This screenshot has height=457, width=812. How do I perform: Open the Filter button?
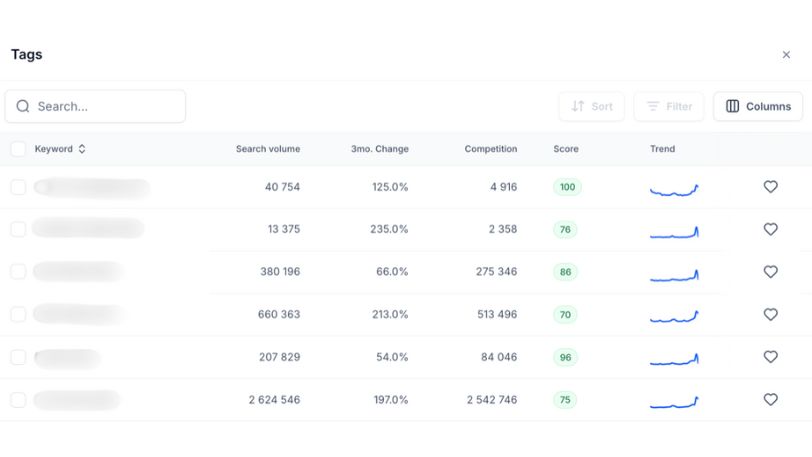[x=669, y=106]
